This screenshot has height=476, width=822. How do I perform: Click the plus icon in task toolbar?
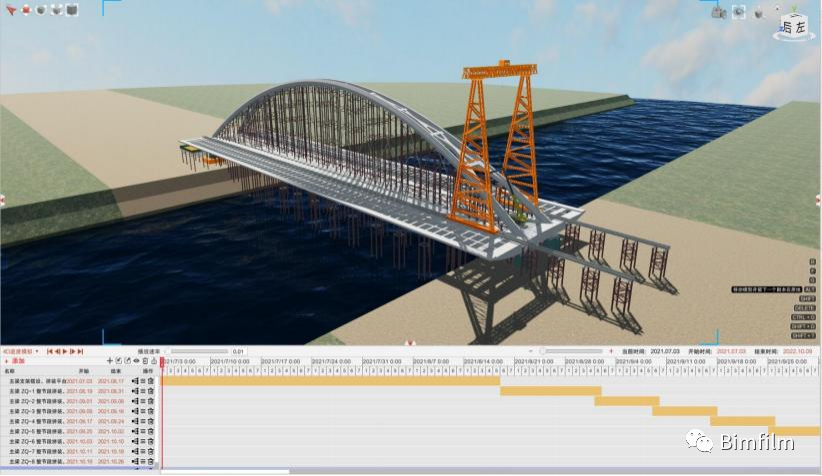pyautogui.click(x=110, y=361)
